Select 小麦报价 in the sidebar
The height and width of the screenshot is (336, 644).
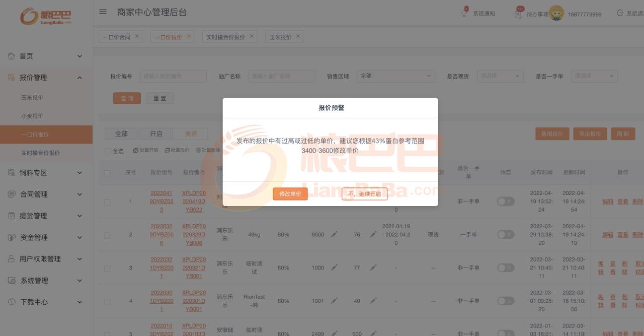click(32, 116)
